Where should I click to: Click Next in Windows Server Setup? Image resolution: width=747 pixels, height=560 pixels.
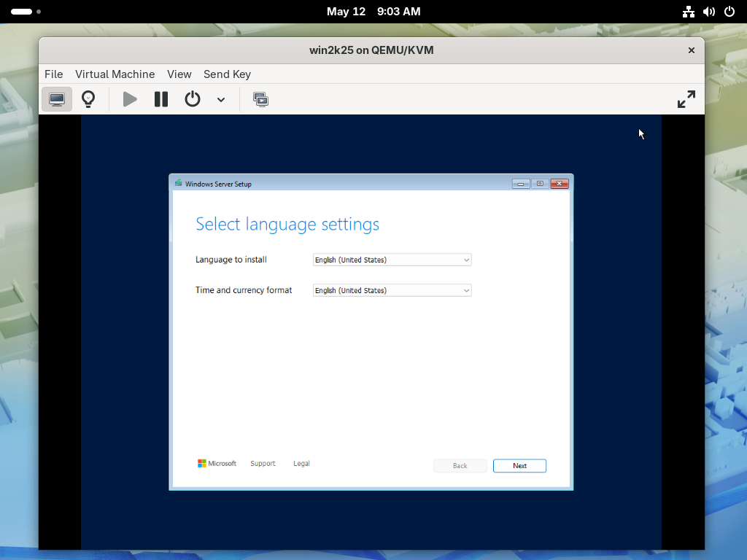pyautogui.click(x=519, y=466)
